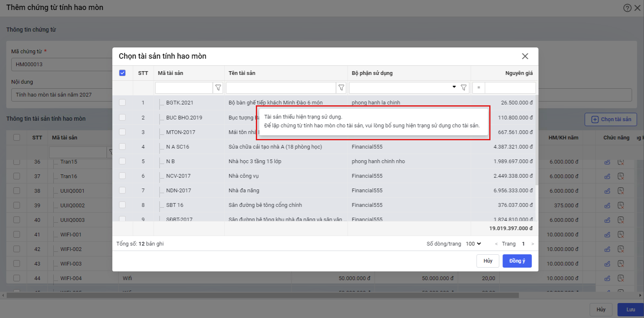Select checkbox for row N A SC16
Viewport: 644px width, 318px height.
pos(122,147)
